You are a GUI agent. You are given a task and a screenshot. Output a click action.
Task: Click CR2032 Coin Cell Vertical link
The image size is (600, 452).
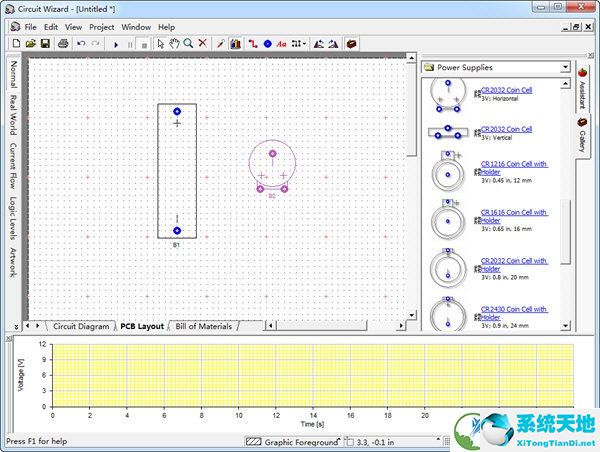click(506, 129)
